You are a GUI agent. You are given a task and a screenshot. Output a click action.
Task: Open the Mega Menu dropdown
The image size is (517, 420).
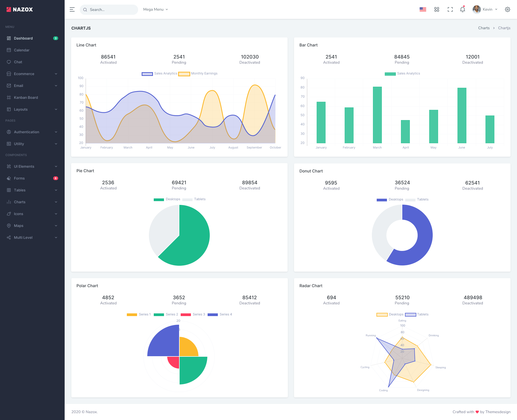(x=156, y=9)
